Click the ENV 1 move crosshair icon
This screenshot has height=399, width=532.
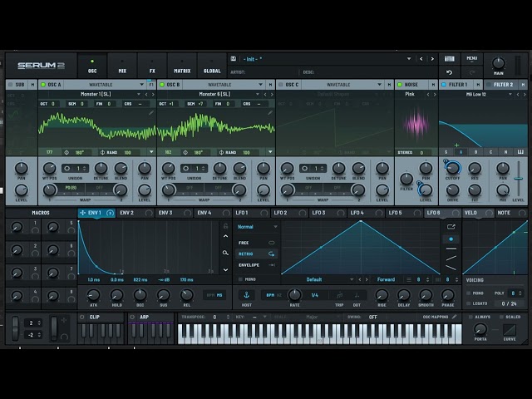pos(82,213)
